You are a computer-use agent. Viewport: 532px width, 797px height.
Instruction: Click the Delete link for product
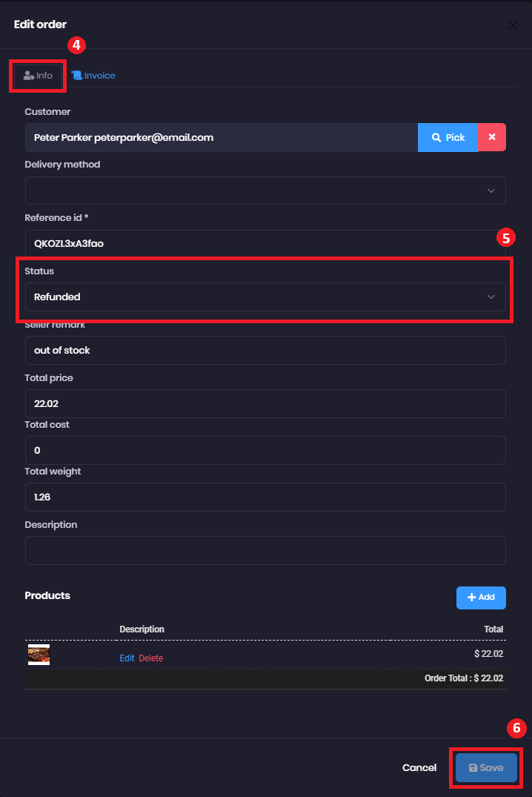point(151,658)
